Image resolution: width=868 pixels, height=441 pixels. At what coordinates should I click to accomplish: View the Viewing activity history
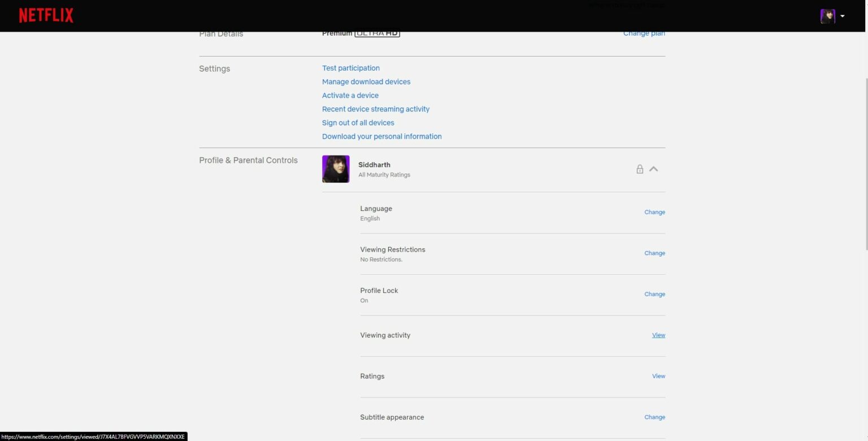click(x=658, y=335)
